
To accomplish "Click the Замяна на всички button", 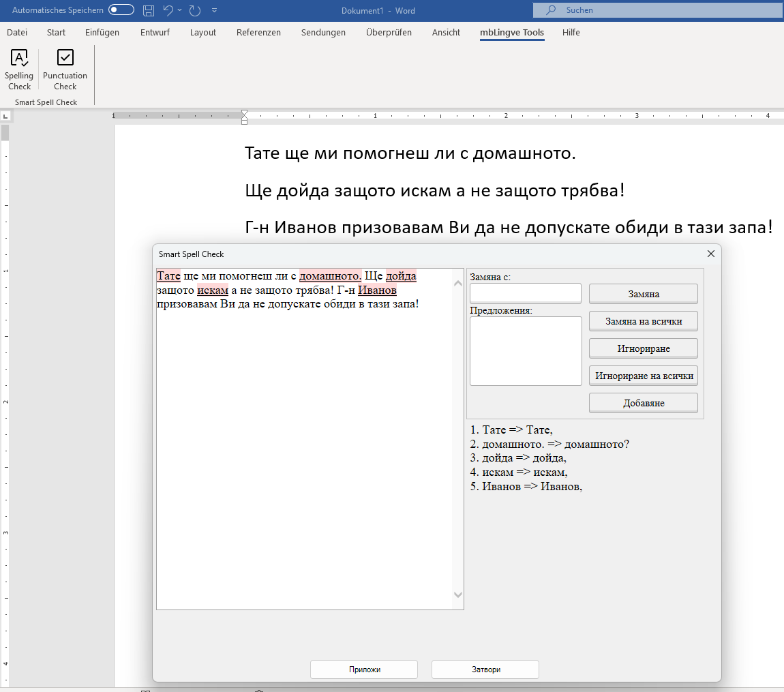I will point(644,322).
